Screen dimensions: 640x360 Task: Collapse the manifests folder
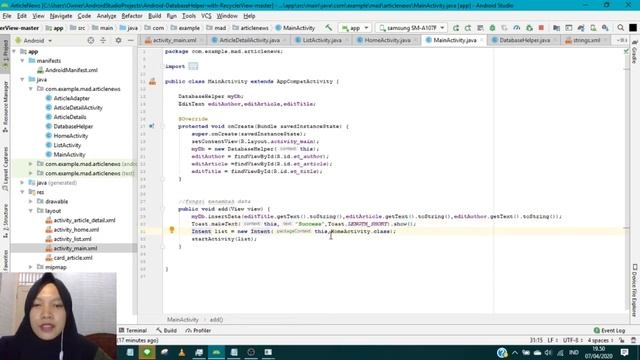tap(22, 60)
